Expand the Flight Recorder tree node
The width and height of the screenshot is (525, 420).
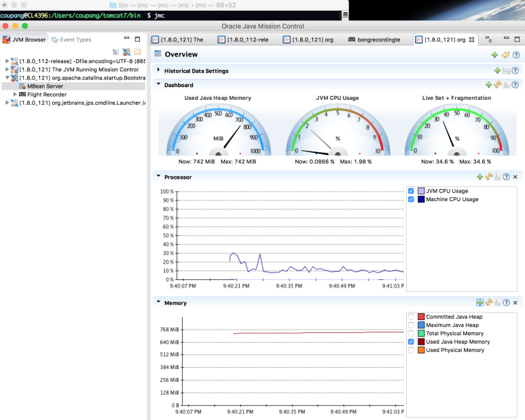click(15, 94)
